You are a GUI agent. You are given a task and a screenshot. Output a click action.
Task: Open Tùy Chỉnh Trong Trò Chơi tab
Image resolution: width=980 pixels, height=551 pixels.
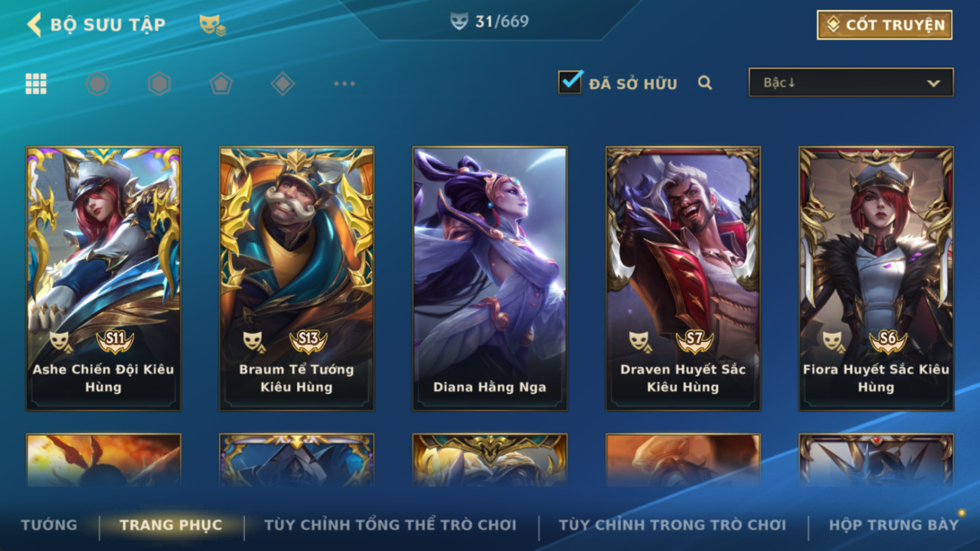tap(672, 525)
